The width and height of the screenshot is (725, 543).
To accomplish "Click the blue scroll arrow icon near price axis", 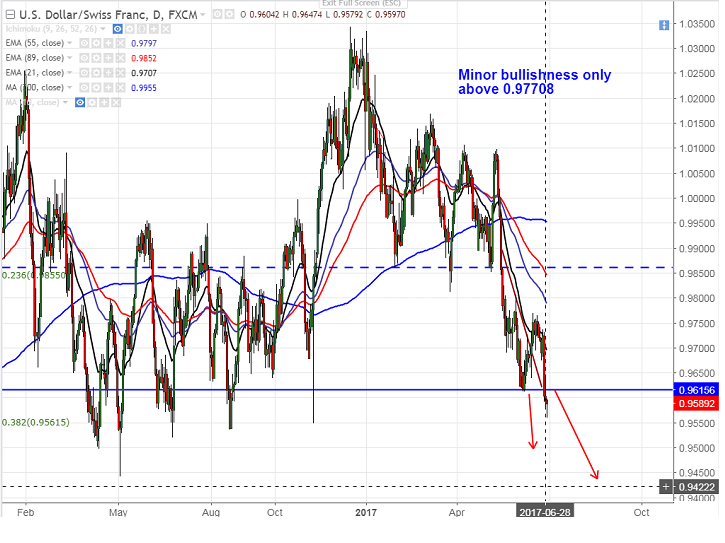I will [x=664, y=25].
